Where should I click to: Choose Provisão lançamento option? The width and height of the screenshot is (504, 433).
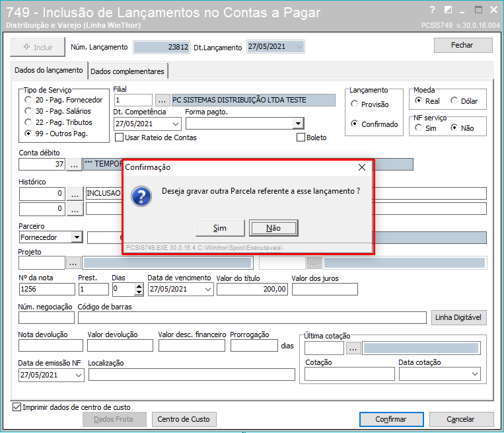tap(354, 104)
